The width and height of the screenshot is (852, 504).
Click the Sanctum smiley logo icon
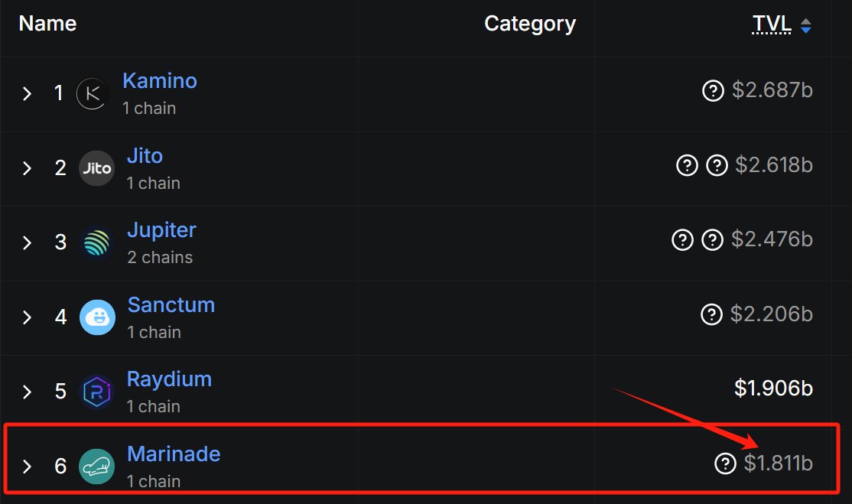(97, 317)
